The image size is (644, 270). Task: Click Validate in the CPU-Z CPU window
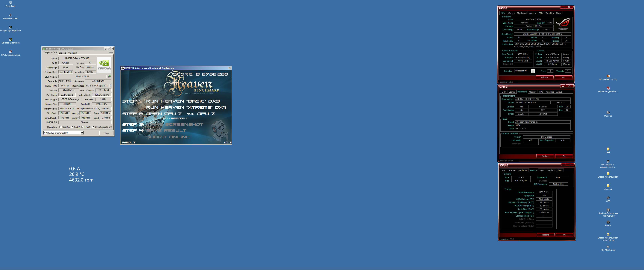(x=545, y=77)
